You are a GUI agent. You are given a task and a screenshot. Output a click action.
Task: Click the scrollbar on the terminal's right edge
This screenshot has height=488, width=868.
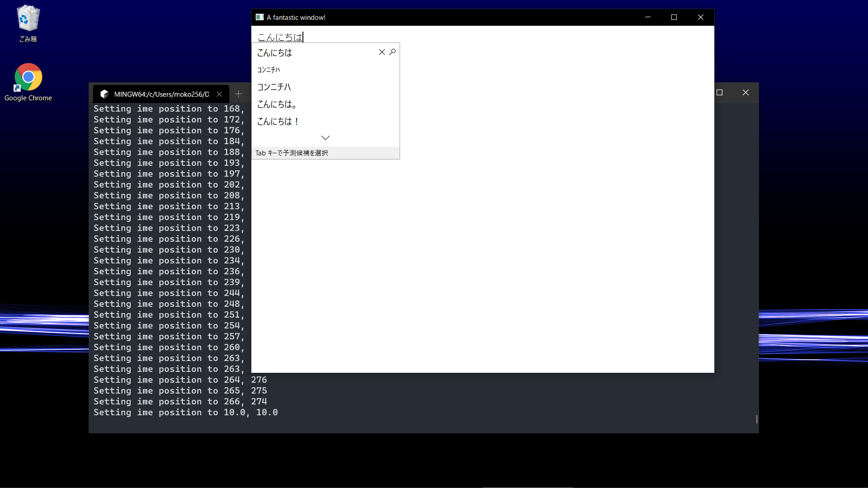tap(757, 419)
